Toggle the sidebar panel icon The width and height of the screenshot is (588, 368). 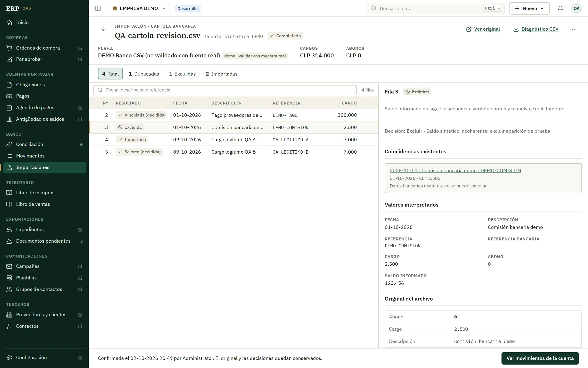tap(98, 8)
